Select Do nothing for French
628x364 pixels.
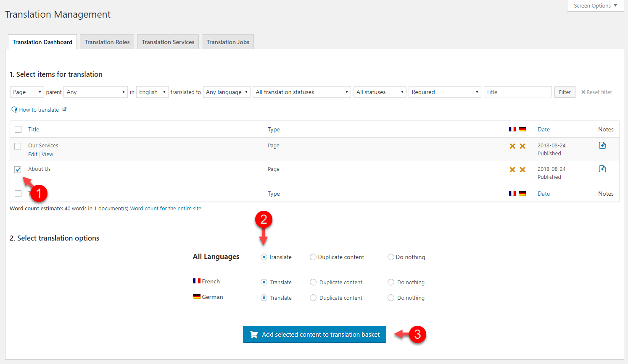point(391,282)
